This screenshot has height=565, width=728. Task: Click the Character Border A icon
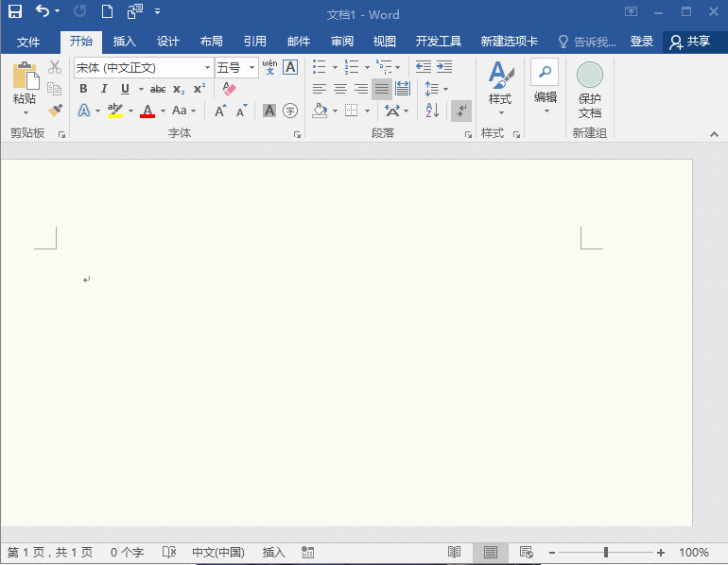point(290,67)
